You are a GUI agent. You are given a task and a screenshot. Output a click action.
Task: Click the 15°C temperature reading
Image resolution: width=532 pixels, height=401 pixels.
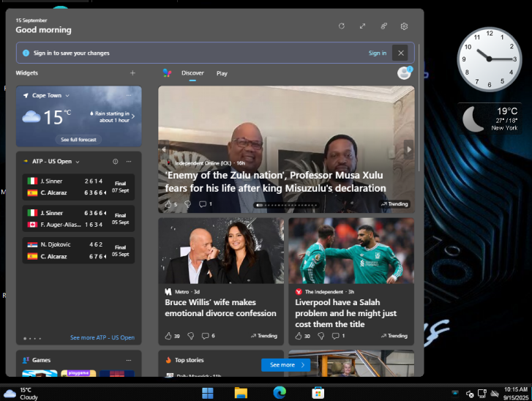pos(57,117)
